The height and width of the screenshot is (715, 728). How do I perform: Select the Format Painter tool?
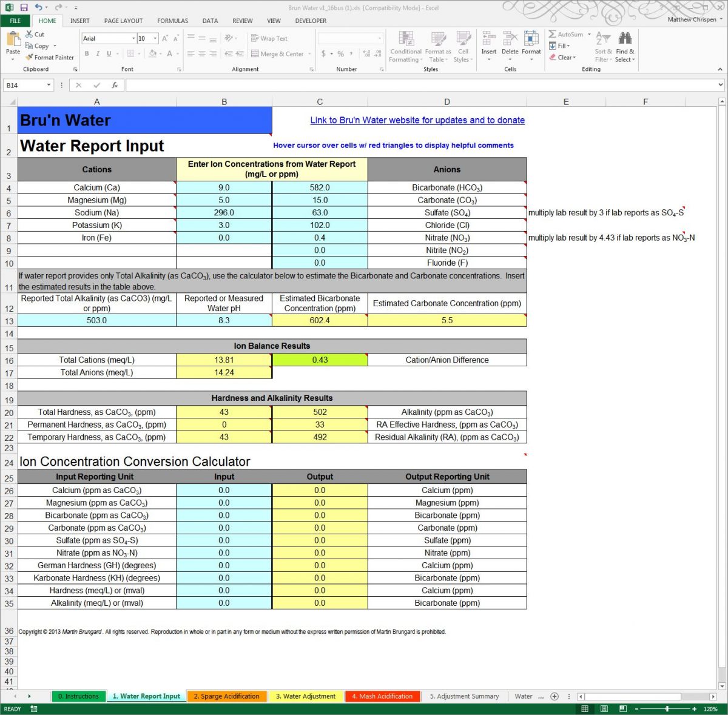coord(49,57)
